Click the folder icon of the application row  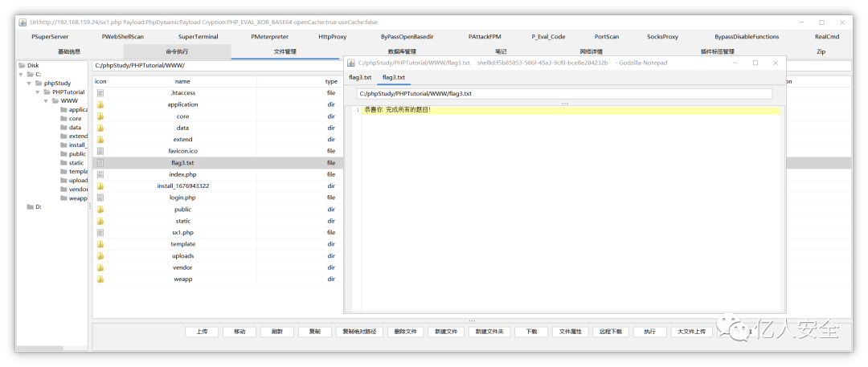point(100,104)
